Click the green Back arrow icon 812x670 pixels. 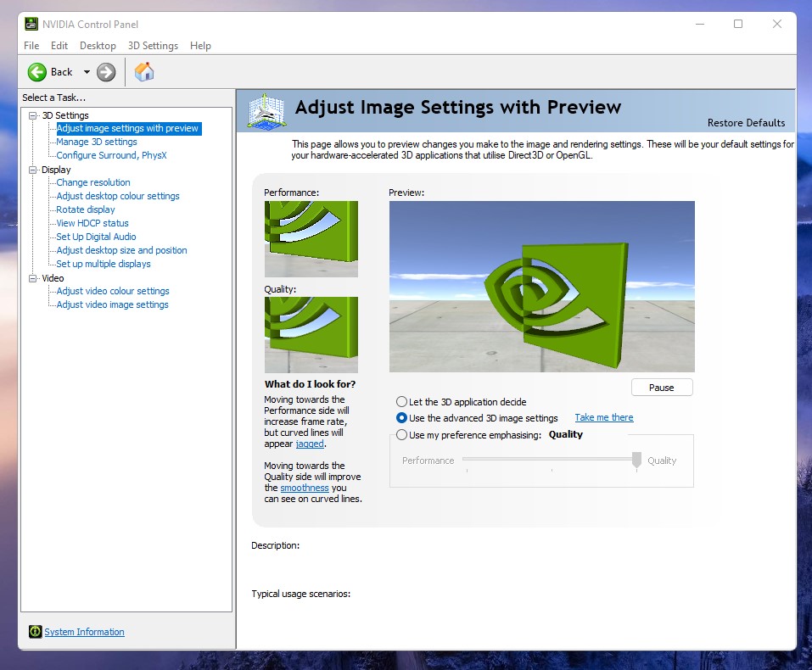click(x=36, y=72)
